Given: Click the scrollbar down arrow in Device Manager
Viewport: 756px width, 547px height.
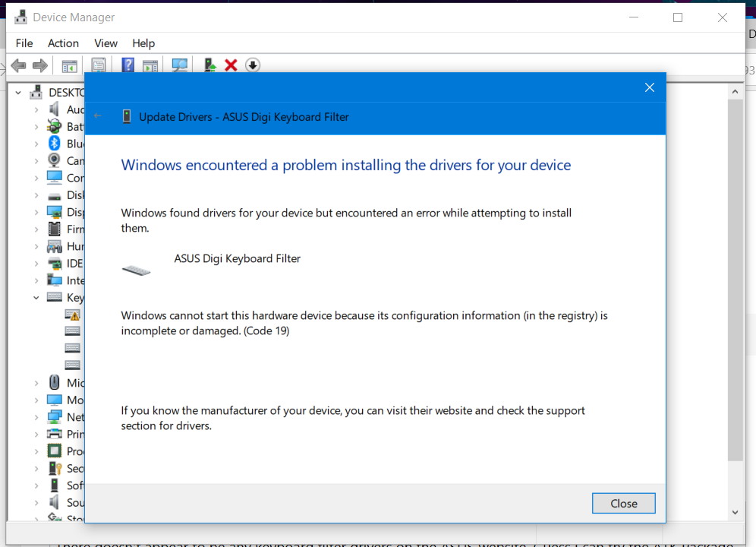Looking at the screenshot, I should coord(735,512).
